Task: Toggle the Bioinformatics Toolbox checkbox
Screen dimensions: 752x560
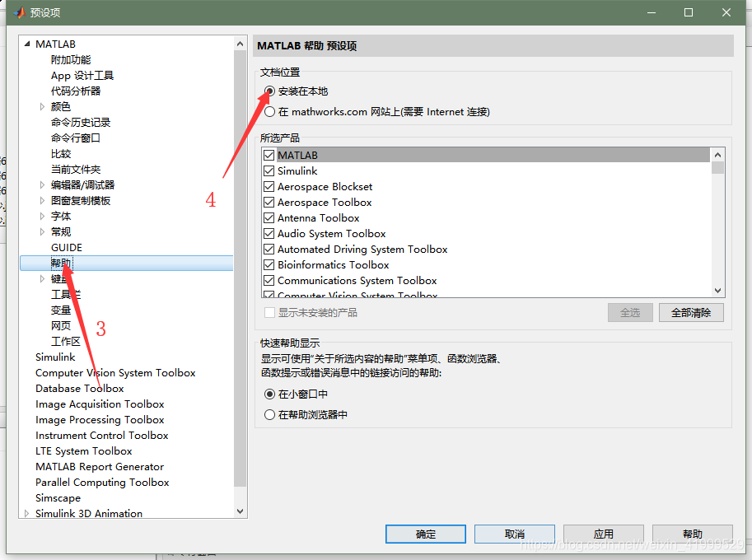Action: [269, 265]
